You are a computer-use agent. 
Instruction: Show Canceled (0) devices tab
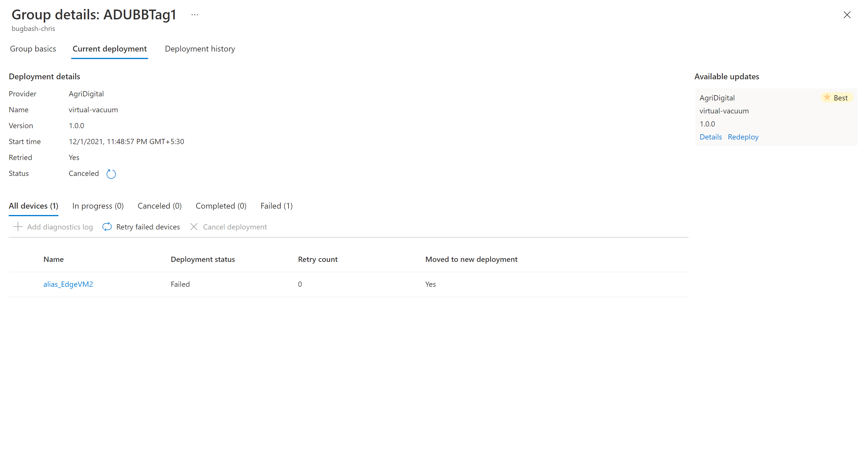click(159, 206)
